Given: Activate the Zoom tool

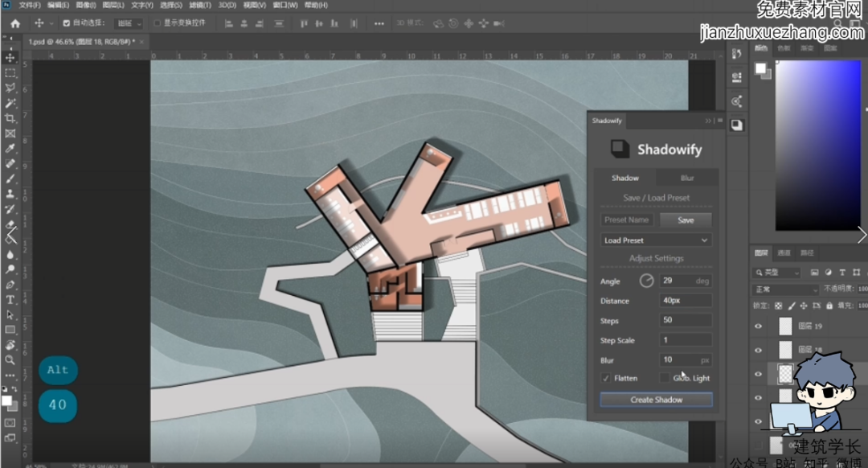Looking at the screenshot, I should [x=10, y=360].
